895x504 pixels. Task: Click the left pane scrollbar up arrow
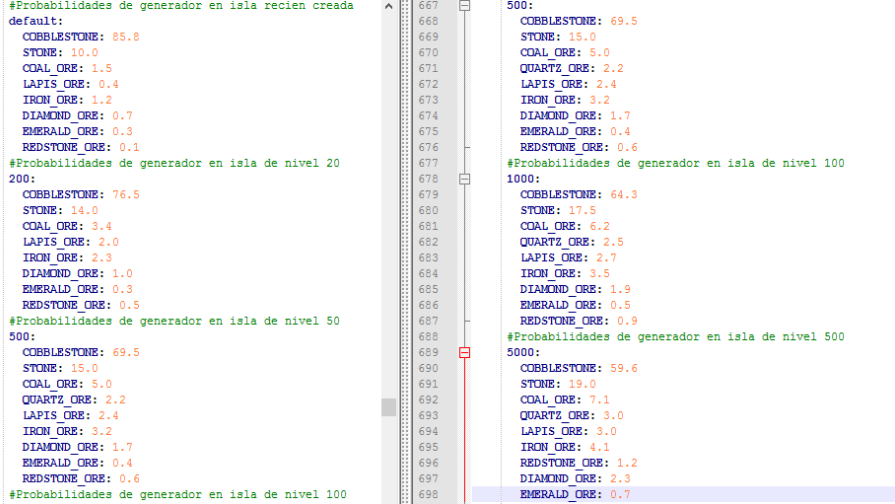pyautogui.click(x=389, y=6)
